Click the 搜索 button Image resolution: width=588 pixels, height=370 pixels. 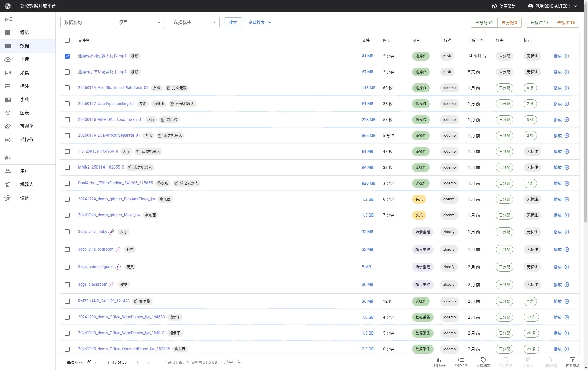click(233, 22)
